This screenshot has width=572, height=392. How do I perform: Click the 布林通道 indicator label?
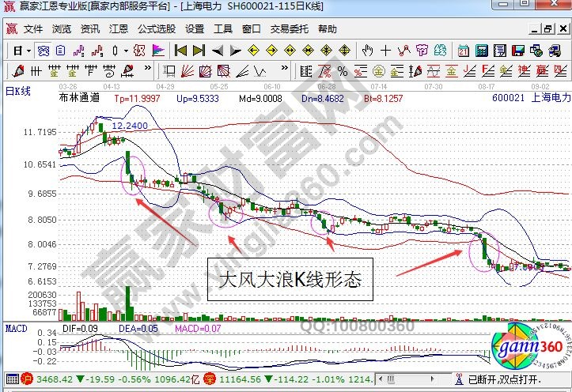click(79, 98)
